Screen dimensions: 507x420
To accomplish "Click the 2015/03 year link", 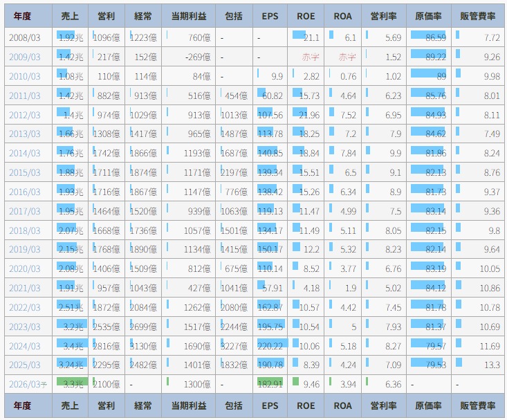I will [x=25, y=172].
